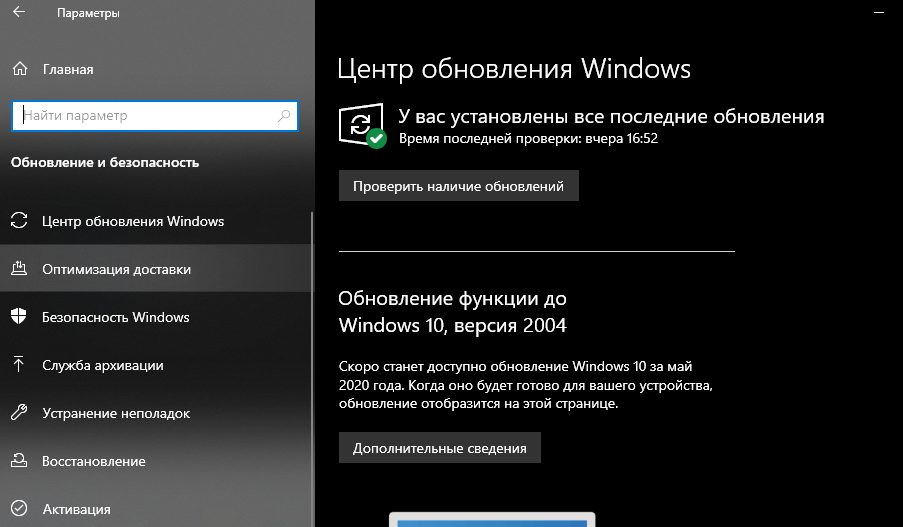The height and width of the screenshot is (527, 903).
Task: Open Устранение неполадок section
Action: pyautogui.click(x=157, y=412)
